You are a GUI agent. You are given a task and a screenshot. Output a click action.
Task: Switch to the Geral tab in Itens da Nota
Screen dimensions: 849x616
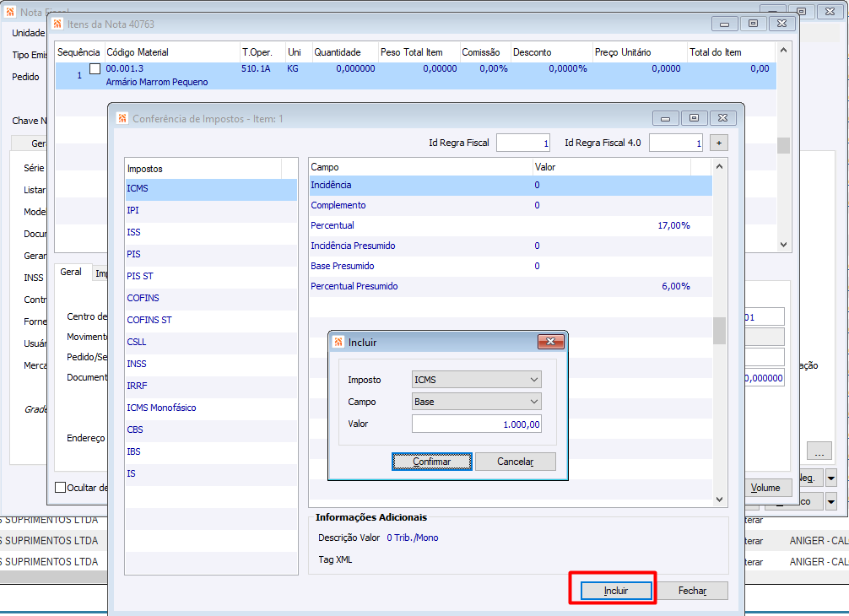point(71,272)
